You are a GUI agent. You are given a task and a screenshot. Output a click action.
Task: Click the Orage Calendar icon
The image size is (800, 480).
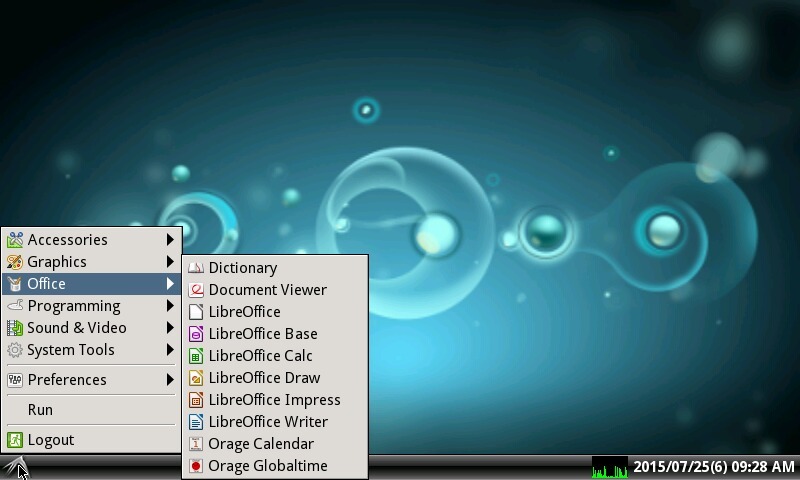pyautogui.click(x=196, y=444)
